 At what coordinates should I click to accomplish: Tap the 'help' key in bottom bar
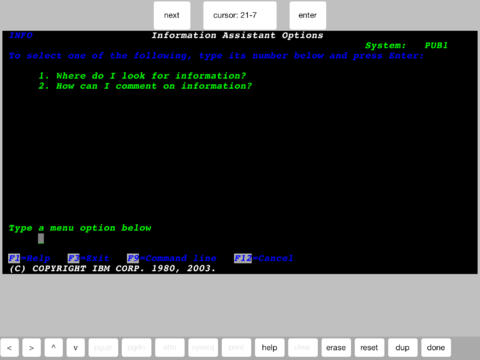[x=269, y=348]
